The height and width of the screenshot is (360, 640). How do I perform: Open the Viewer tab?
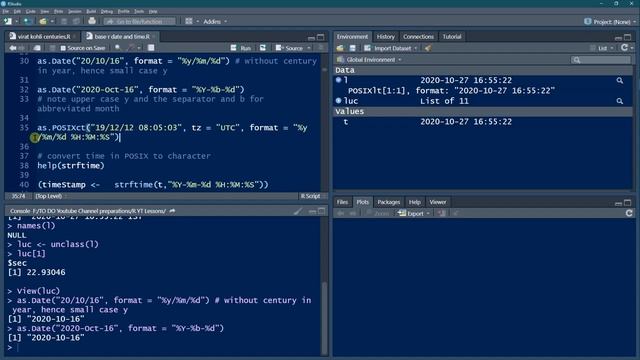[x=438, y=202]
